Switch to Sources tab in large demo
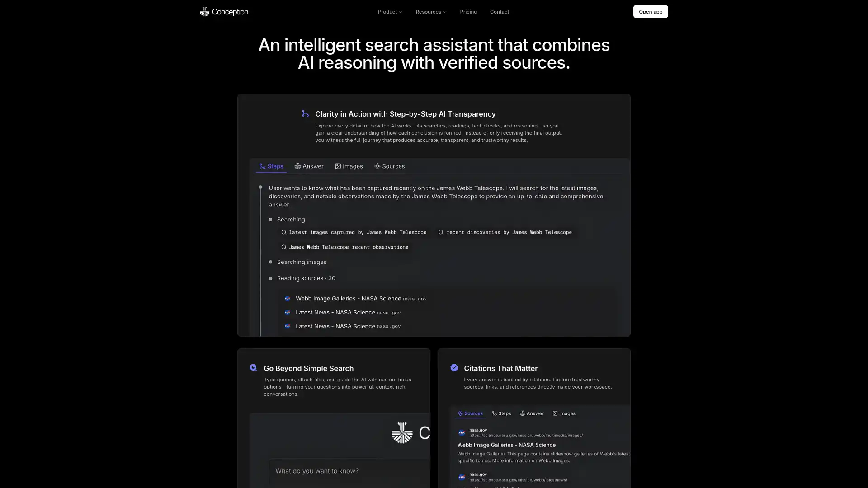868x488 pixels. pyautogui.click(x=389, y=166)
